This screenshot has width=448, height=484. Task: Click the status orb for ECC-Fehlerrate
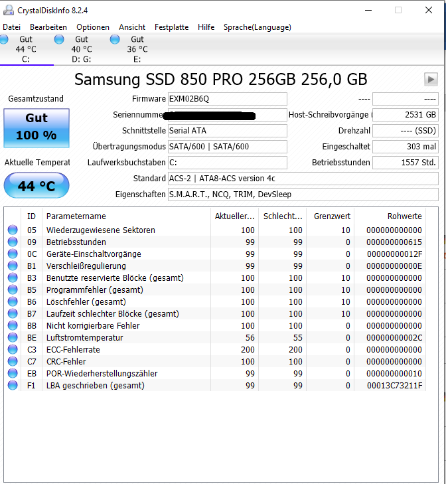[13, 349]
